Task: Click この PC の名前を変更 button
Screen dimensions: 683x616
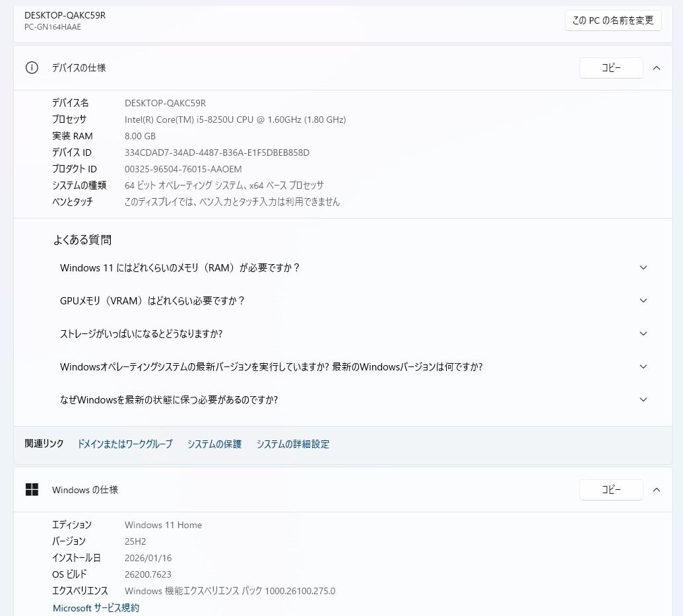Action: pos(613,20)
